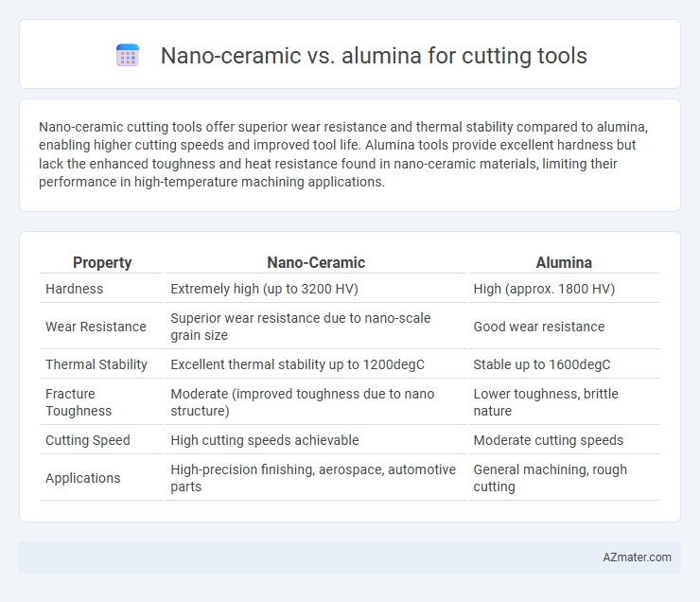The height and width of the screenshot is (602, 700).
Task: Click the summary paragraph about nano-ceramic cutting tools
Action: click(343, 154)
